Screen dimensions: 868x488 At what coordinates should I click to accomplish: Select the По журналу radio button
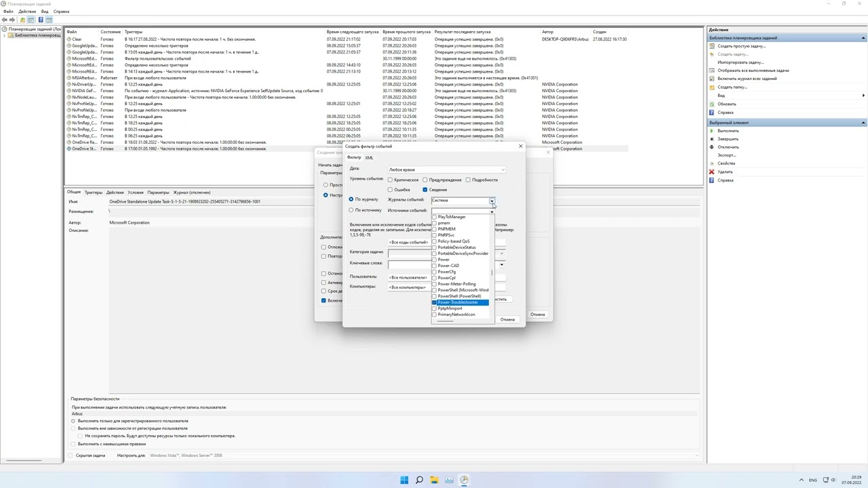(x=351, y=199)
